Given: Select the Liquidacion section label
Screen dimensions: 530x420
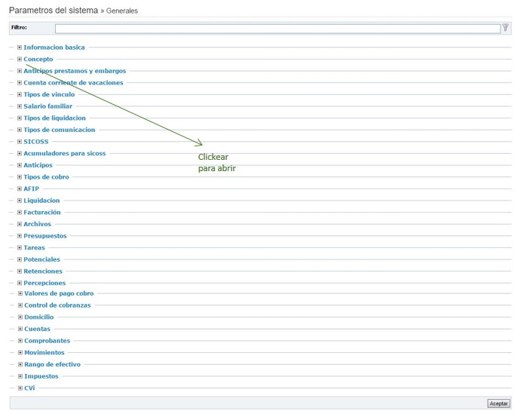Looking at the screenshot, I should (41, 201).
